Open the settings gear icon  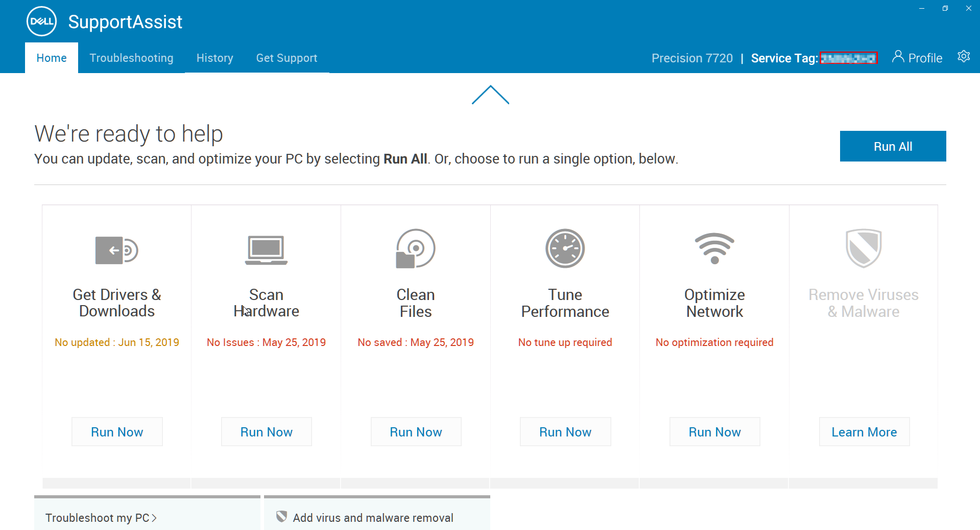[x=963, y=56]
